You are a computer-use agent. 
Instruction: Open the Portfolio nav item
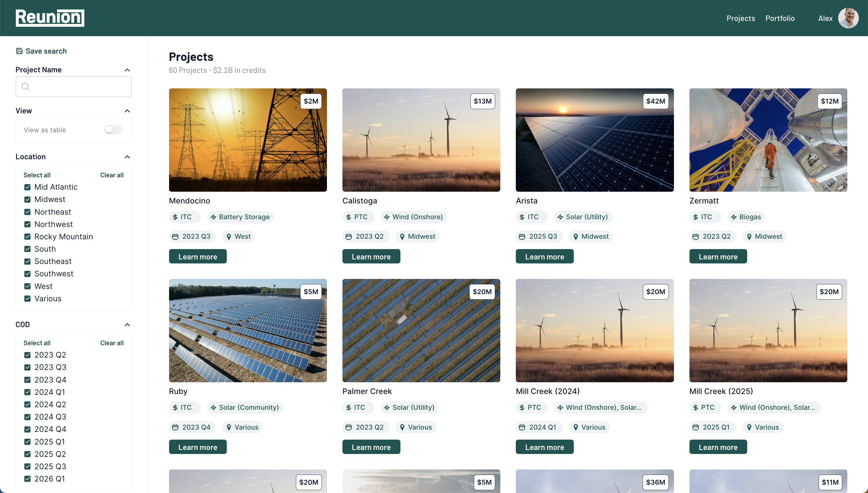pos(780,18)
